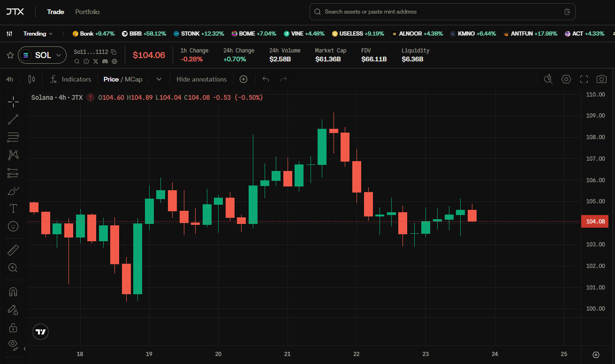This screenshot has width=615, height=364.
Task: Open the Indicators panel
Action: click(x=70, y=79)
